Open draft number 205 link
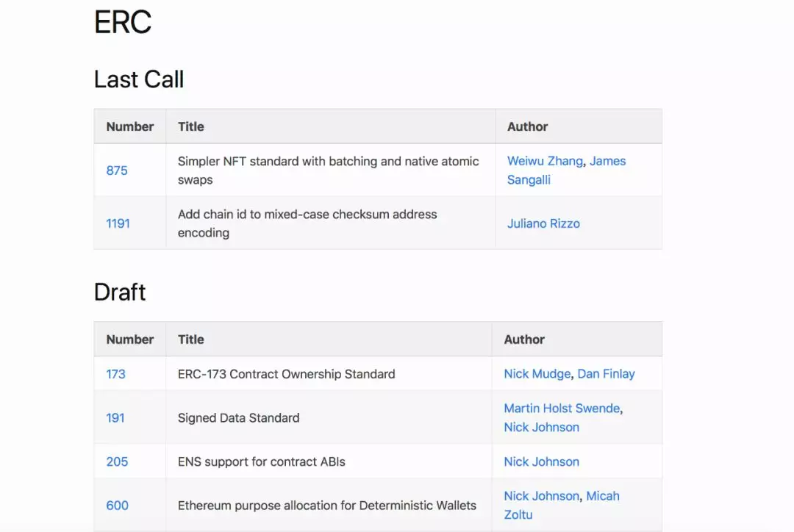Image resolution: width=794 pixels, height=532 pixels. tap(117, 461)
